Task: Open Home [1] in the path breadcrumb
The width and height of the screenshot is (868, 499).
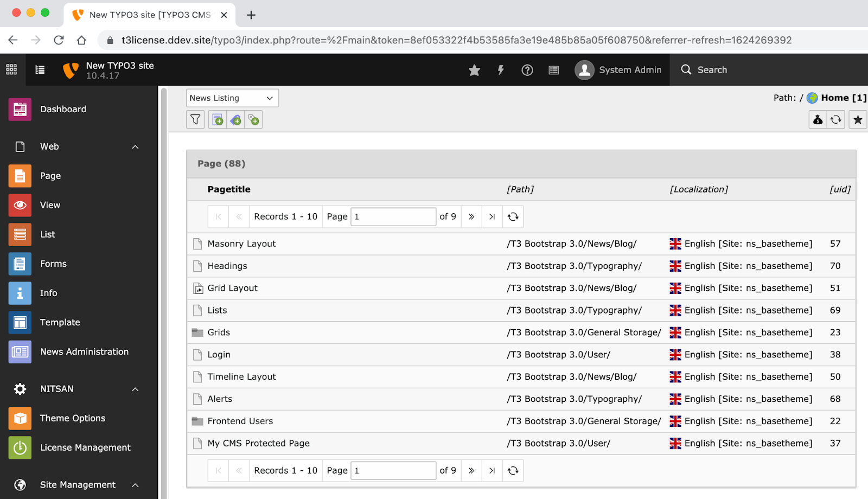Action: coord(837,98)
